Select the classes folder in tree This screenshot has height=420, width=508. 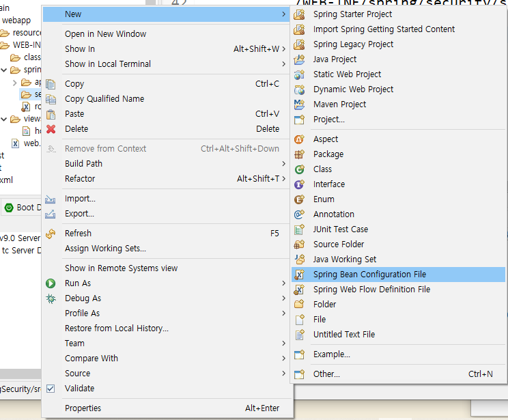coord(32,57)
